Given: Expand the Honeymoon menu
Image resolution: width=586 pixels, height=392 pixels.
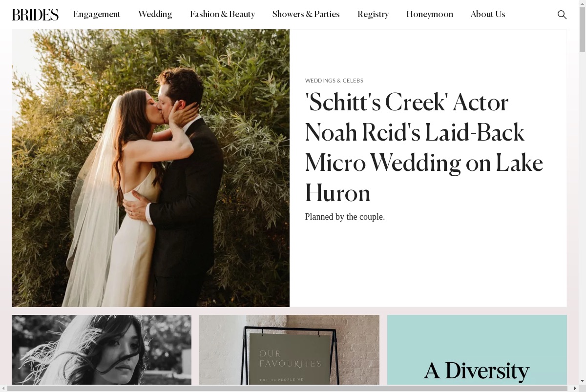Looking at the screenshot, I should pyautogui.click(x=430, y=15).
